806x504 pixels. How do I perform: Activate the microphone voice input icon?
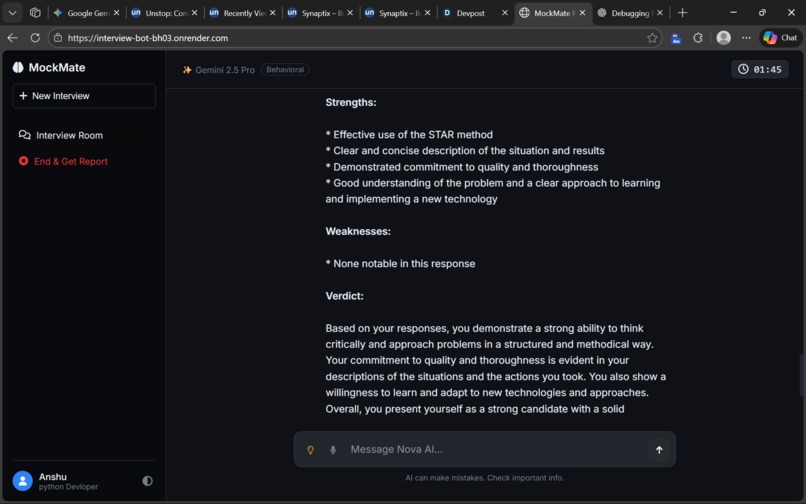[x=333, y=450]
